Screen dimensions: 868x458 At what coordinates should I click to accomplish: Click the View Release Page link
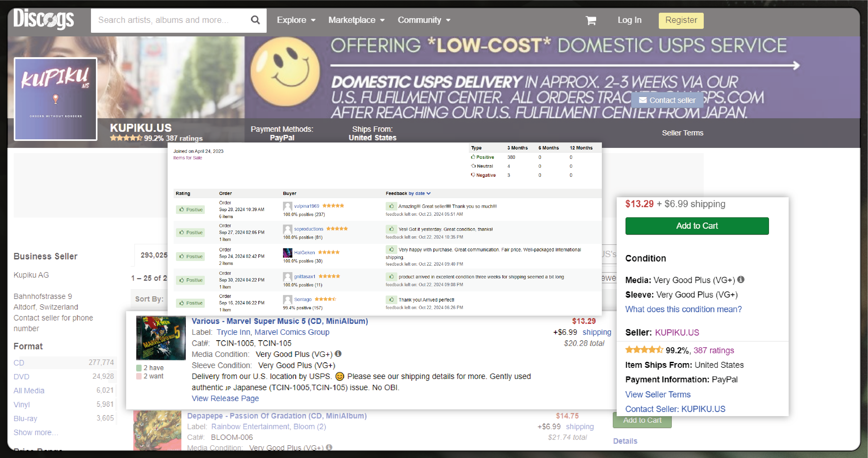click(x=225, y=398)
